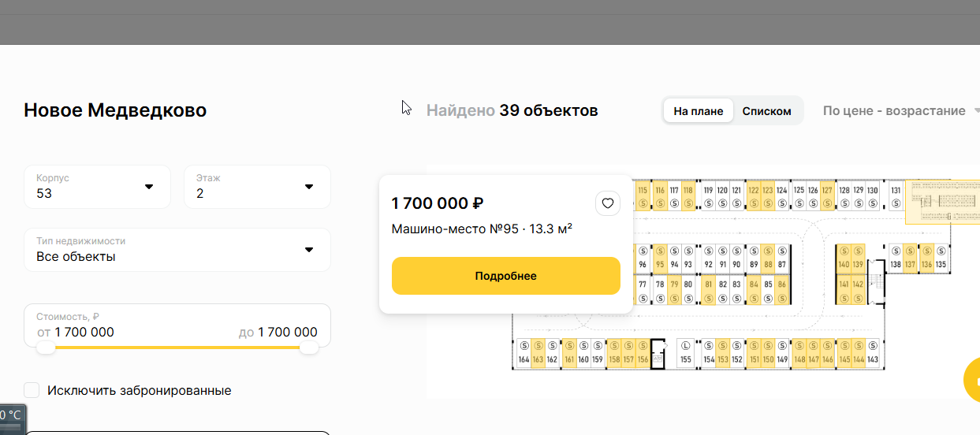Enable the Исключить забронированные checkbox
This screenshot has height=435, width=980.
coord(32,390)
